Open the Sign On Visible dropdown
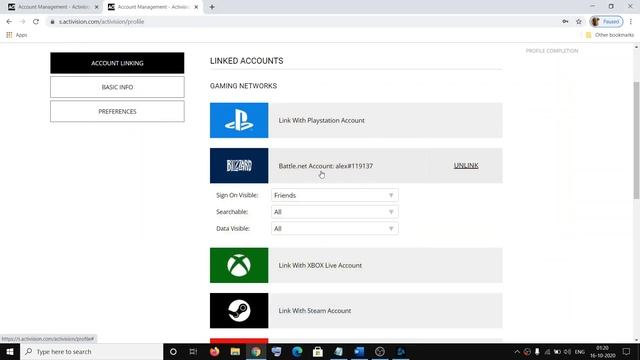 [x=335, y=195]
